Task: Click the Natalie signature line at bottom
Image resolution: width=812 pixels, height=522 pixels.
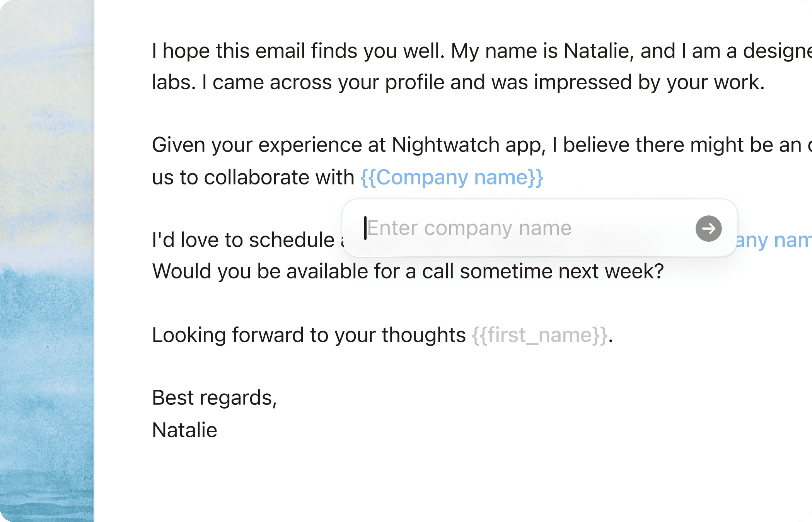Action: click(184, 430)
